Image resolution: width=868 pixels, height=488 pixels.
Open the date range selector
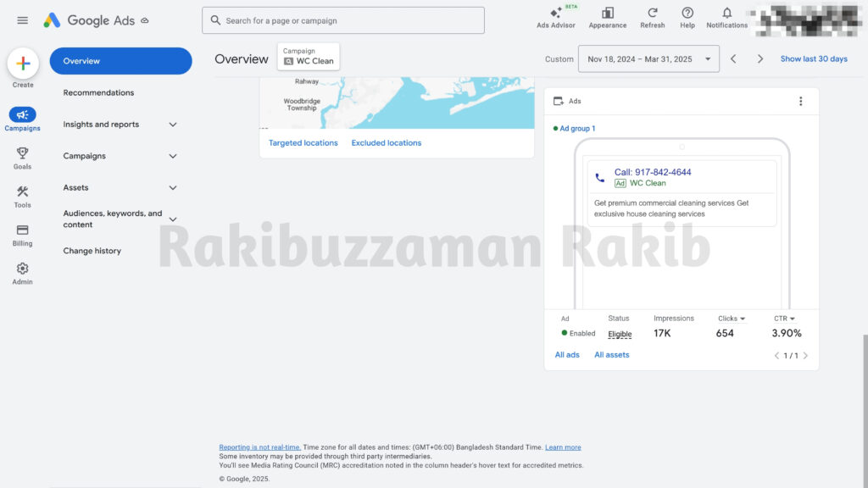[x=648, y=59]
